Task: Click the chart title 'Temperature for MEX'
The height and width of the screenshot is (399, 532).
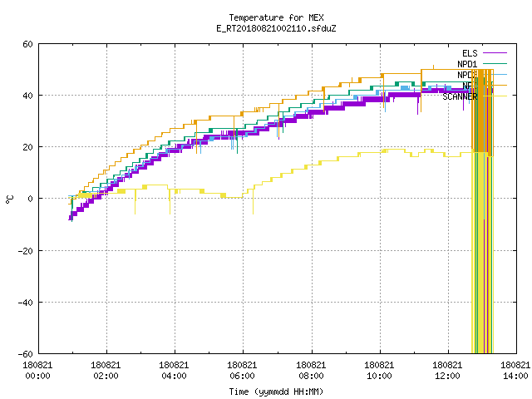Action: [276, 17]
